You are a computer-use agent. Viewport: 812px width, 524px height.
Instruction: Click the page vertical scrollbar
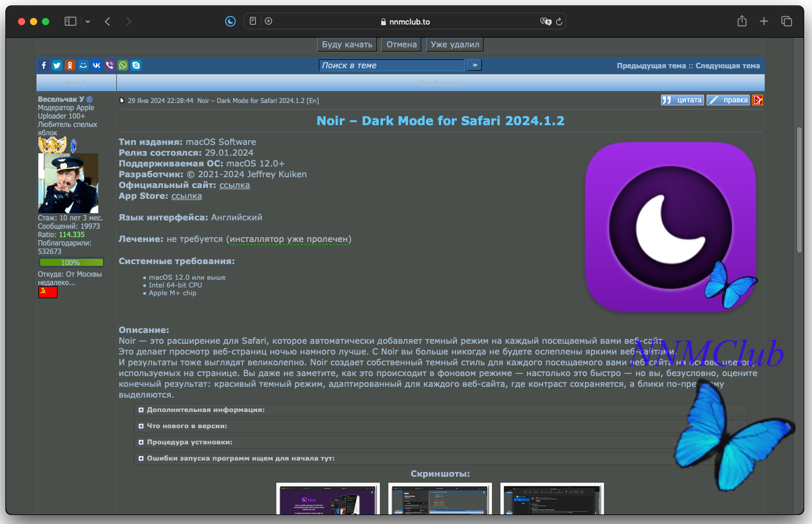pyautogui.click(x=799, y=190)
